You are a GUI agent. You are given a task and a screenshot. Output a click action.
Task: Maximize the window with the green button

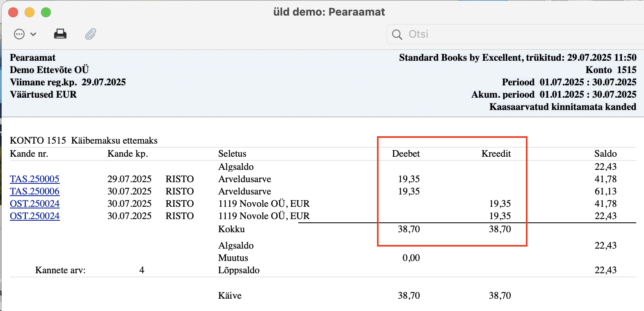coord(46,12)
